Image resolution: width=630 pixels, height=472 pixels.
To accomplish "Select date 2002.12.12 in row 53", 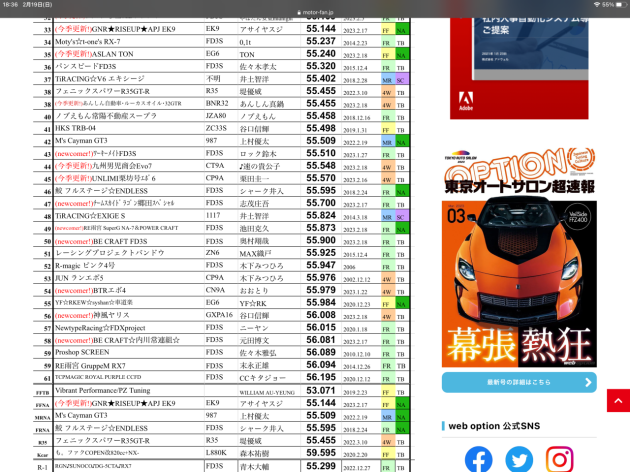I will (x=356, y=280).
